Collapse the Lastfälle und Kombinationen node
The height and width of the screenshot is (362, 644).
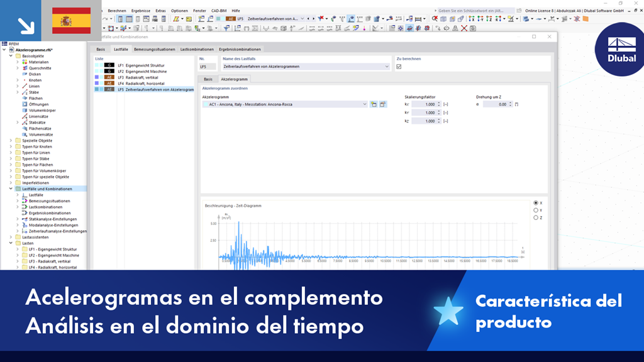pos(11,189)
